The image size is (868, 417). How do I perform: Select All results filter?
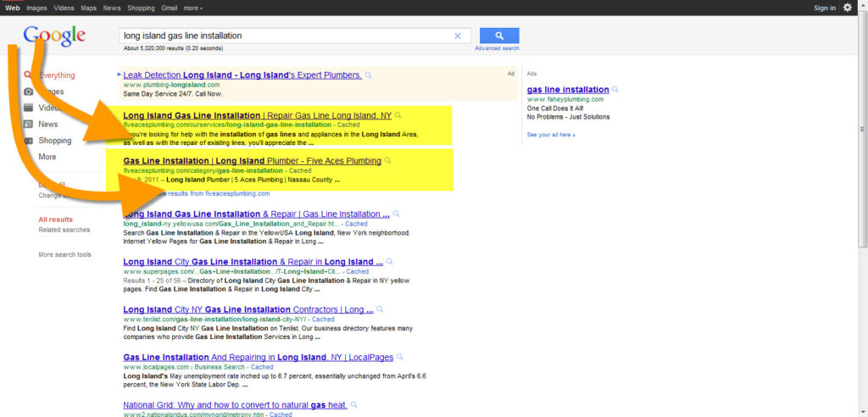pos(55,220)
